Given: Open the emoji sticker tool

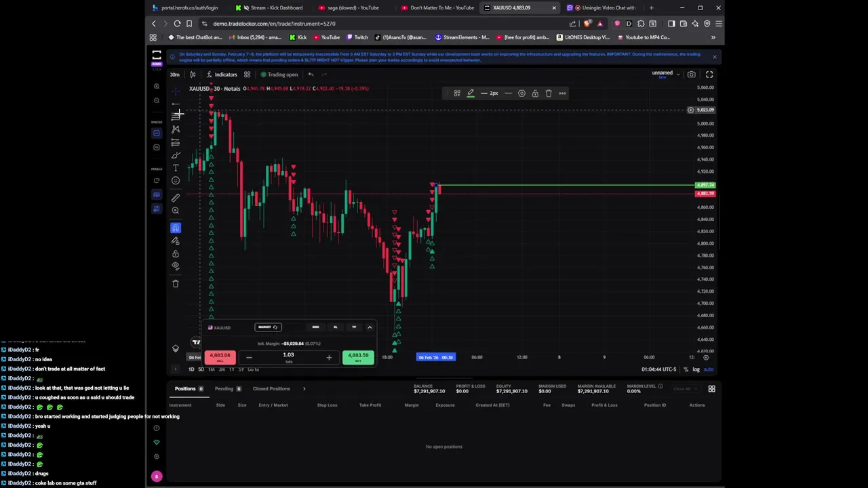Looking at the screenshot, I should tap(176, 180).
